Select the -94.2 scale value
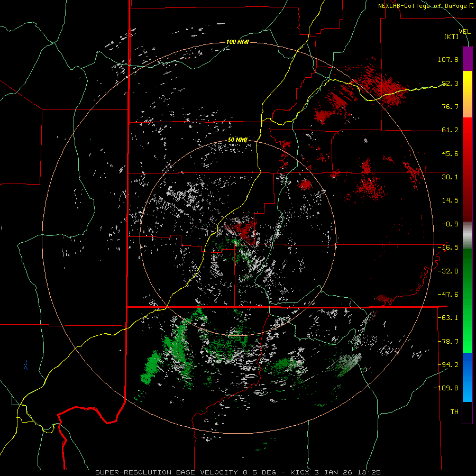Viewport: 476px width, 476px height. pyautogui.click(x=448, y=364)
